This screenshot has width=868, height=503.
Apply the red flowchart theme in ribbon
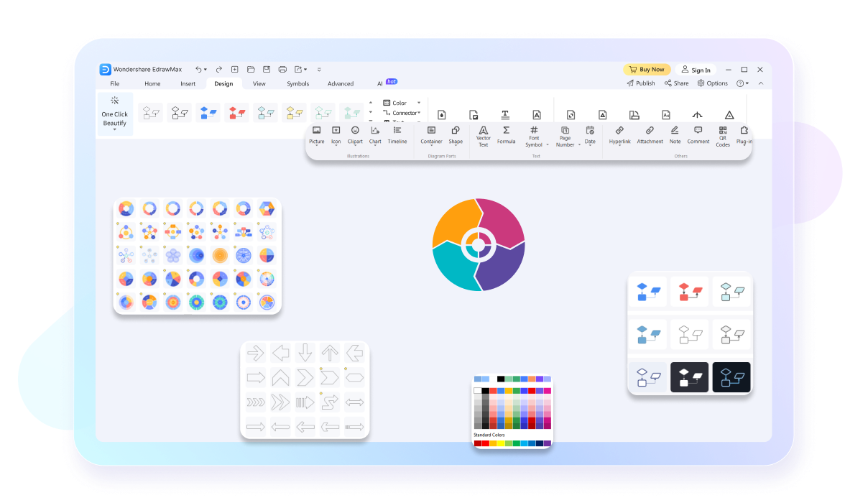tap(236, 113)
